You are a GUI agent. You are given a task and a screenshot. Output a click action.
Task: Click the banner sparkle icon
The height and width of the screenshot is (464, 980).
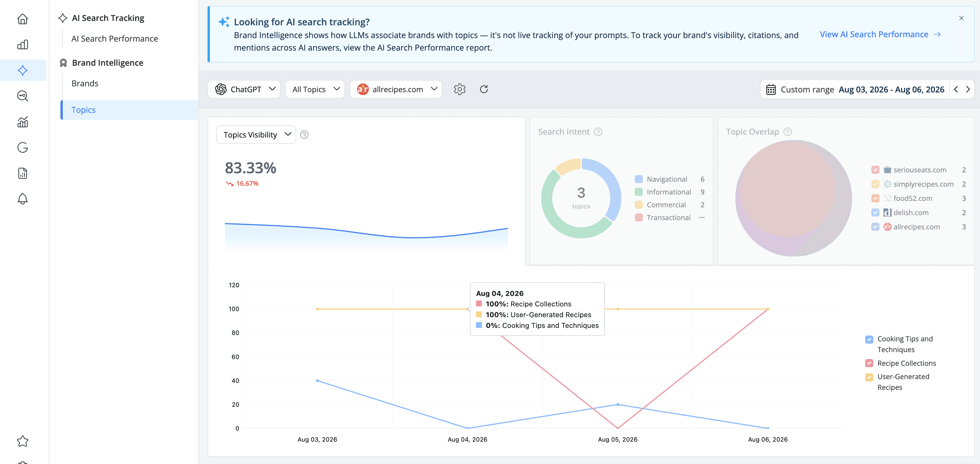click(x=224, y=22)
